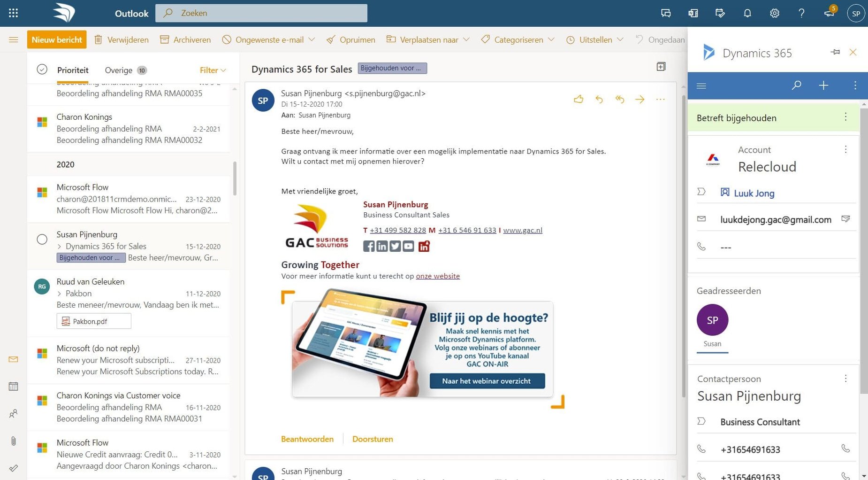Viewport: 868px width, 480px height.
Task: Open the www.gac.nl link
Action: tap(523, 230)
